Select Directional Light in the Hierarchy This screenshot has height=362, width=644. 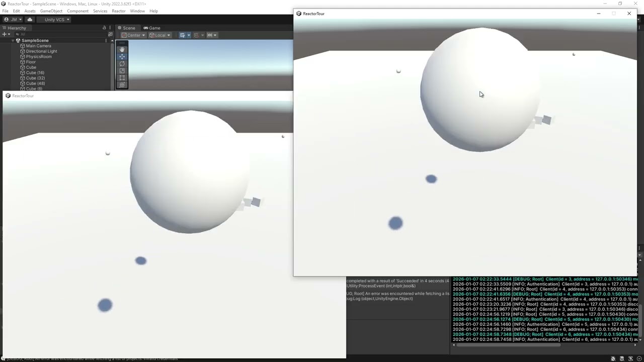tap(41, 51)
